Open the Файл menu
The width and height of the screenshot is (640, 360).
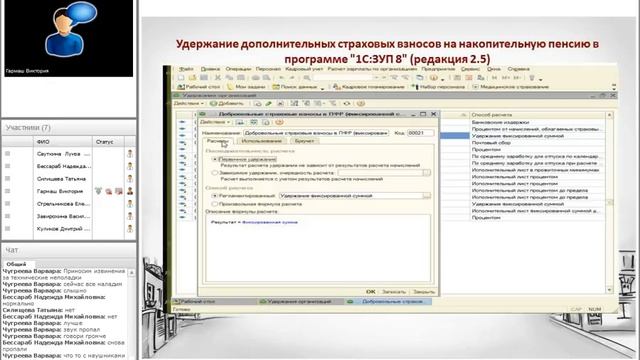[186, 69]
